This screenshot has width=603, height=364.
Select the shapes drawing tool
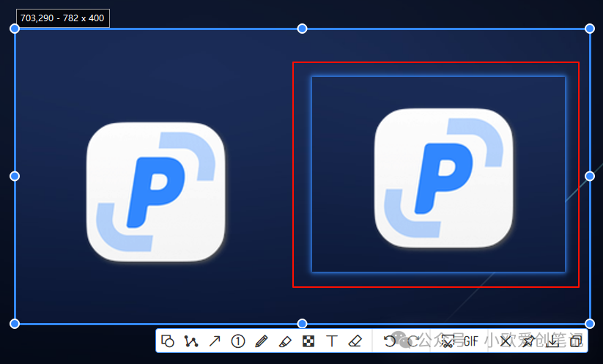168,341
